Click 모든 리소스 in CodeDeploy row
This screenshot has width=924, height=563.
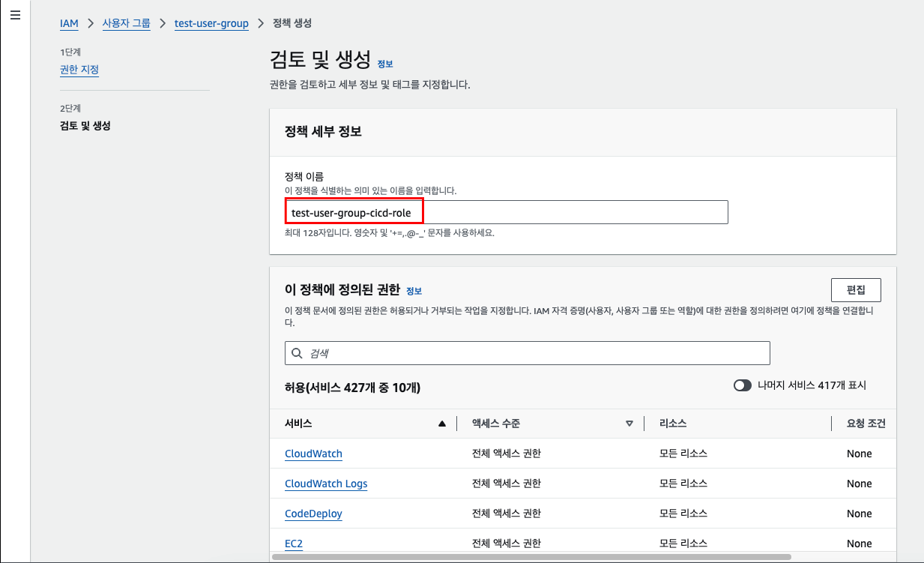pyautogui.click(x=683, y=514)
